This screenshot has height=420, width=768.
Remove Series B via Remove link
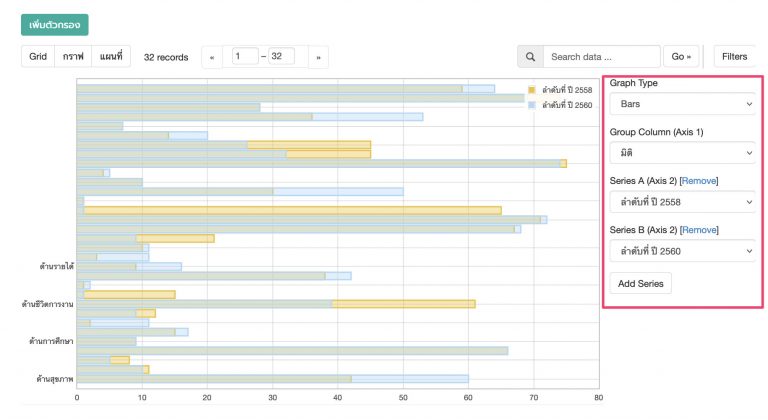(x=699, y=230)
